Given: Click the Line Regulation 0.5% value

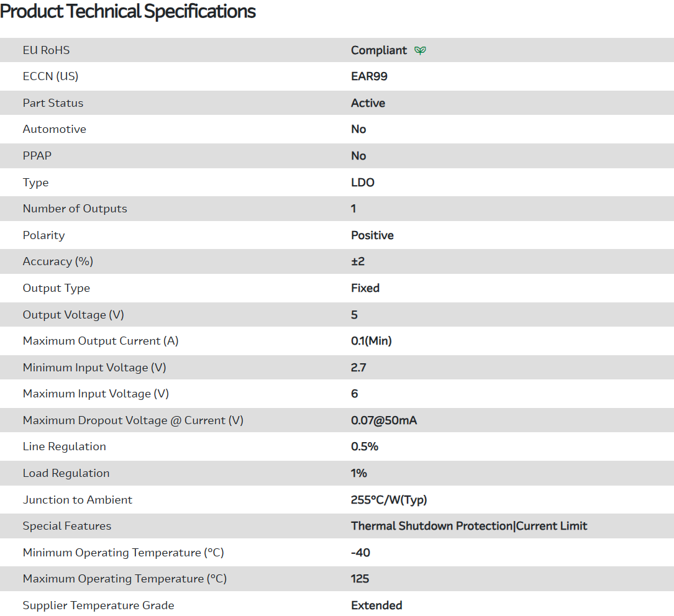Looking at the screenshot, I should tap(365, 446).
